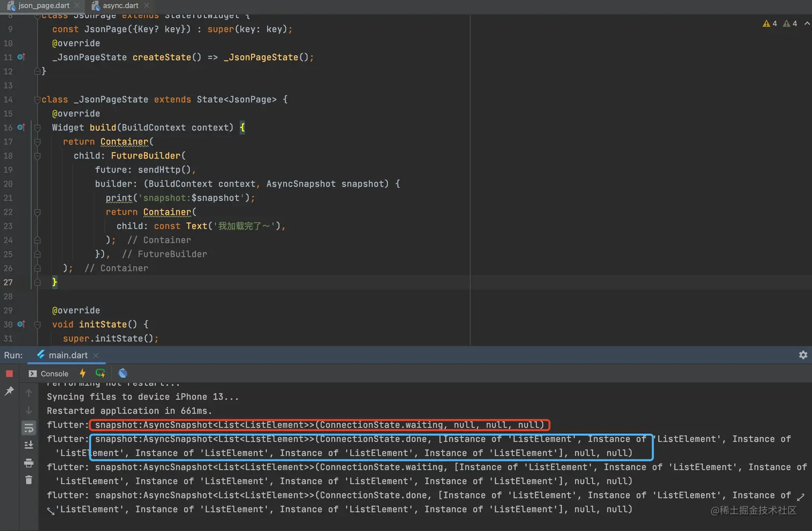The height and width of the screenshot is (531, 812).
Task: Click 'const JsonPage({Key? key})' constructor line
Action: pos(172,29)
